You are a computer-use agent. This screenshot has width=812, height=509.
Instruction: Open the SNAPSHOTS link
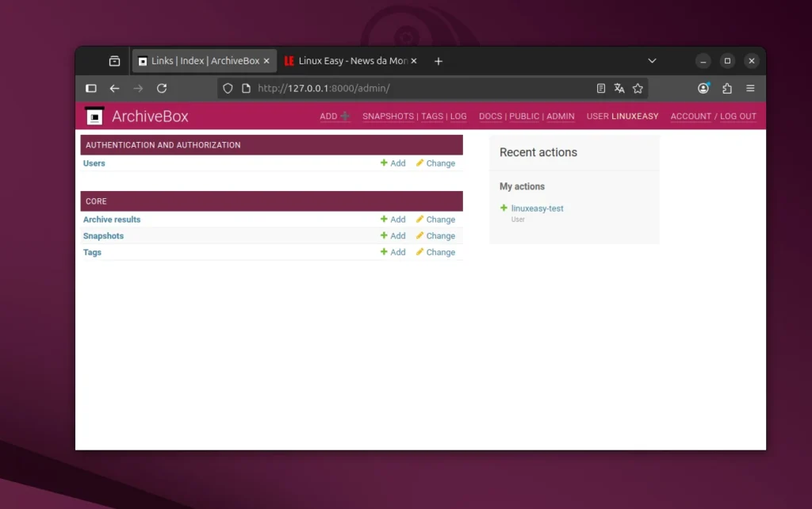click(388, 116)
